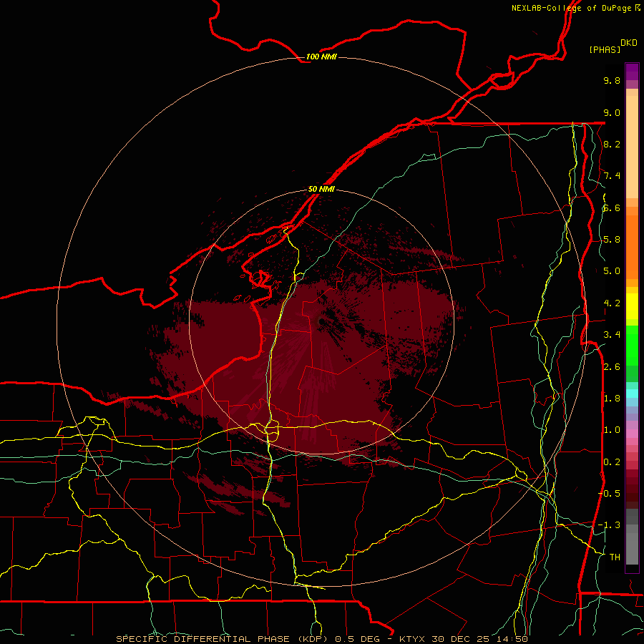Click the SPECIFIC DIFFERENTIAL PHASE (KDP) caption
The width and height of the screenshot is (644, 644).
tap(223, 639)
